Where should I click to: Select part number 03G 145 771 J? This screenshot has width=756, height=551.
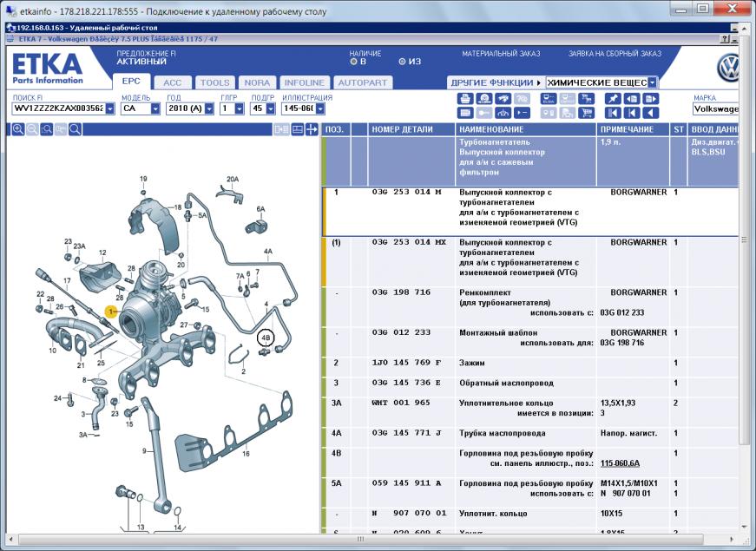(406, 433)
